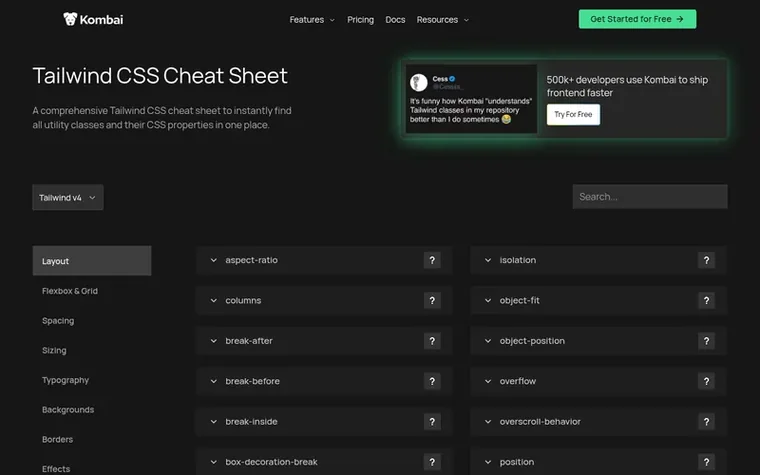
Task: Click the verified badge next to Cess
Action: [x=452, y=79]
